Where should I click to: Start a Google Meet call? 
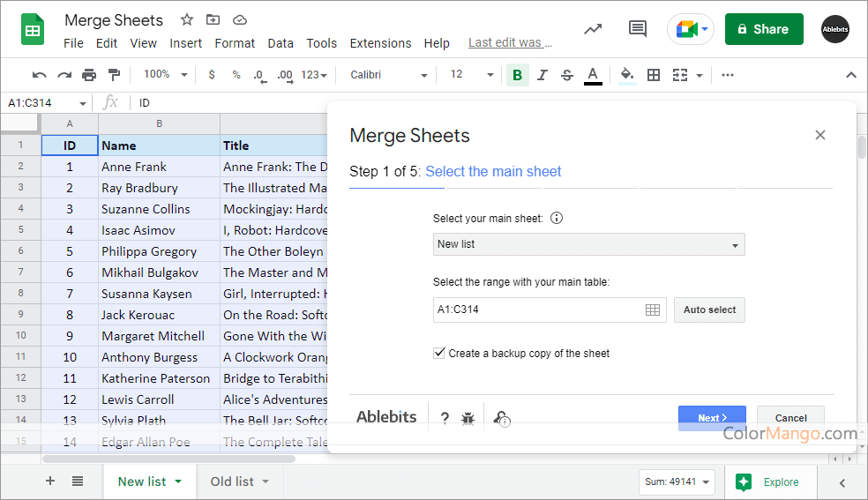pos(691,29)
